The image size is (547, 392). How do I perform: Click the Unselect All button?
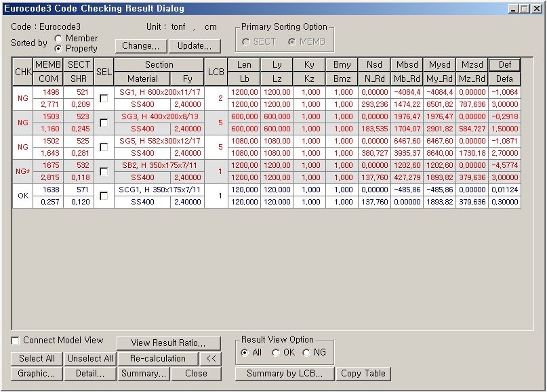[90, 359]
